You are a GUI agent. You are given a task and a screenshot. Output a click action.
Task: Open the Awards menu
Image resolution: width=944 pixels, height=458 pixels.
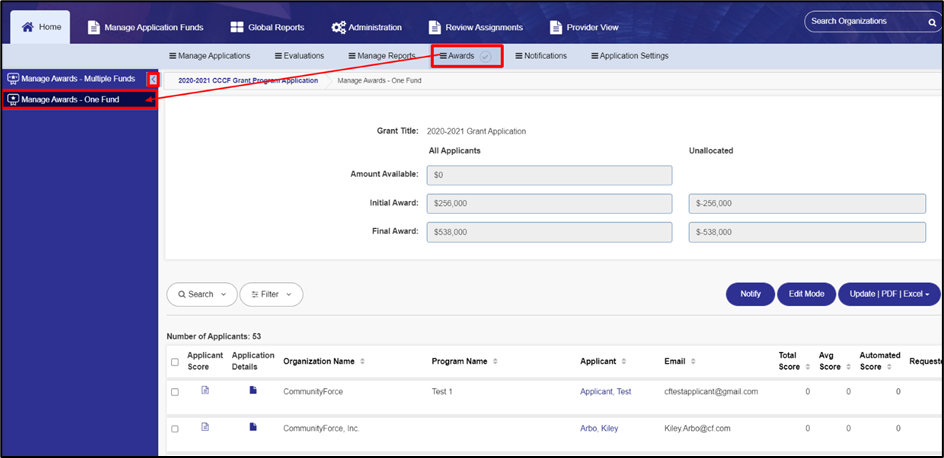(x=458, y=56)
